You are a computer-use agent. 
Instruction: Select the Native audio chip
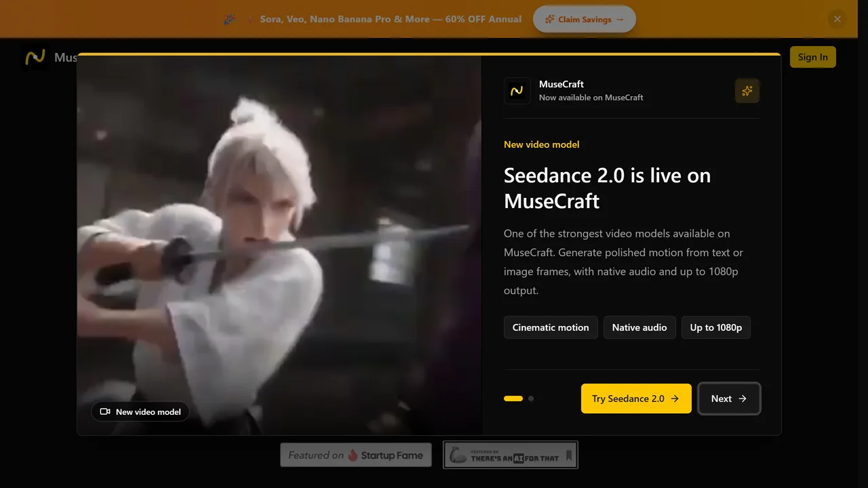point(639,327)
